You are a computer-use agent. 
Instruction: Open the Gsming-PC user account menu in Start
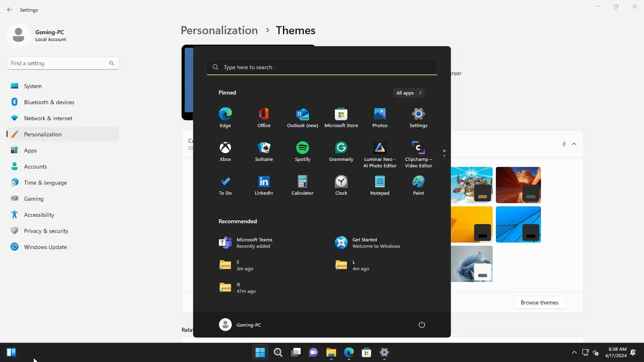coord(240,325)
